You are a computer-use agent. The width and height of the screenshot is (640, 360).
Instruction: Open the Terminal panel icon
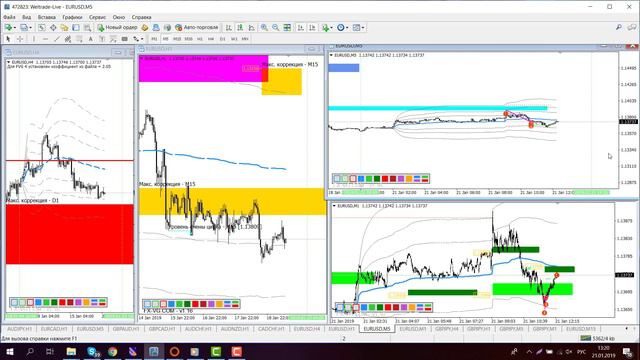click(x=76, y=28)
